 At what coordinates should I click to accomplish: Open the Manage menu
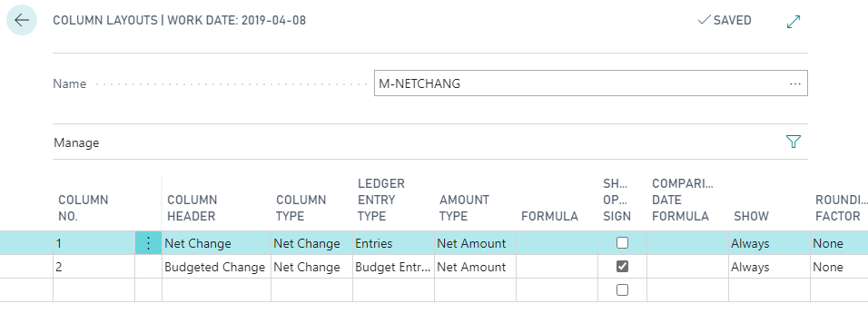[x=76, y=142]
